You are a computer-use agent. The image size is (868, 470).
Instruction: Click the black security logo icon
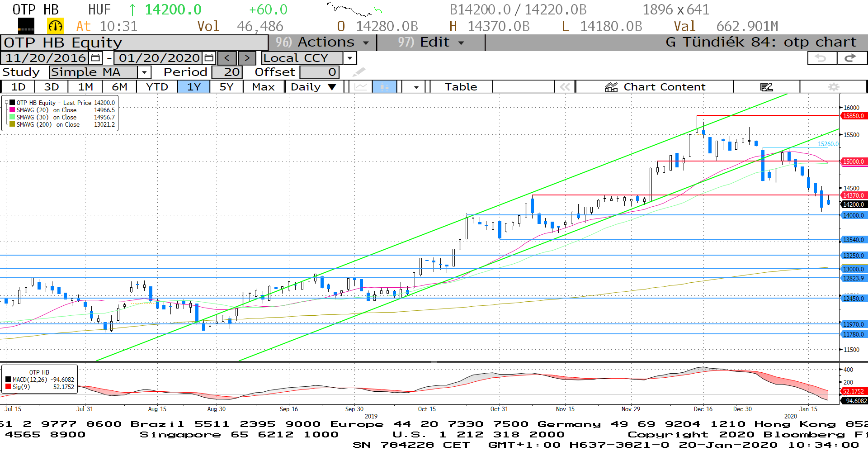tap(26, 26)
